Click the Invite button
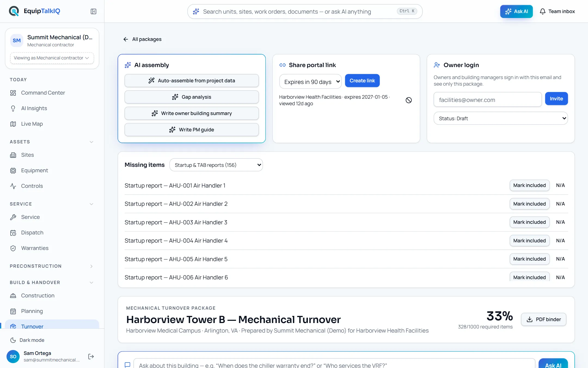 pos(556,99)
